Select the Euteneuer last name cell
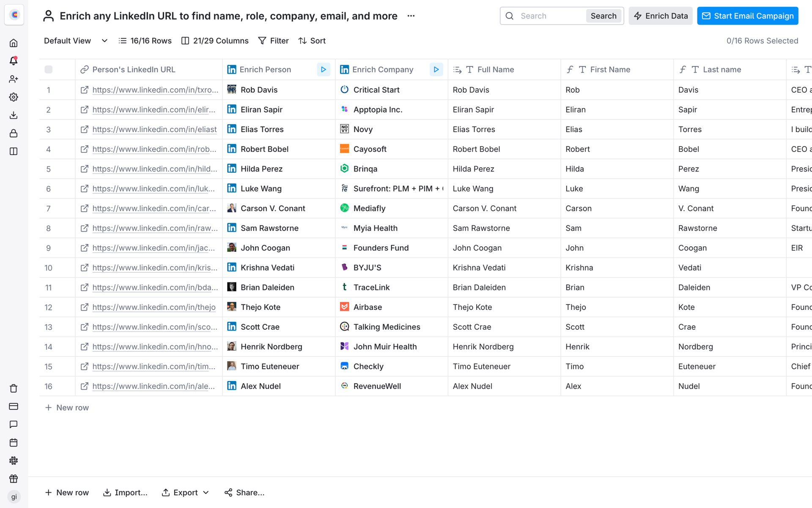 730,366
